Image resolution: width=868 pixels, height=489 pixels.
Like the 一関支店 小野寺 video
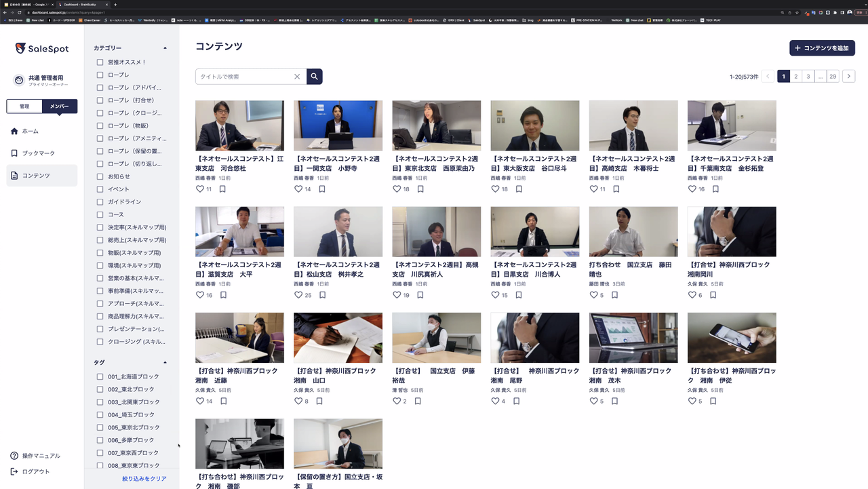pos(298,189)
